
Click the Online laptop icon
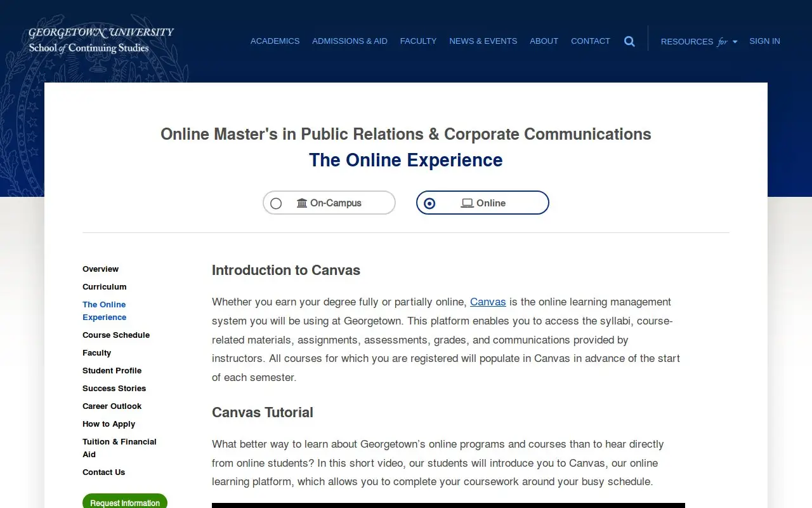tap(467, 203)
